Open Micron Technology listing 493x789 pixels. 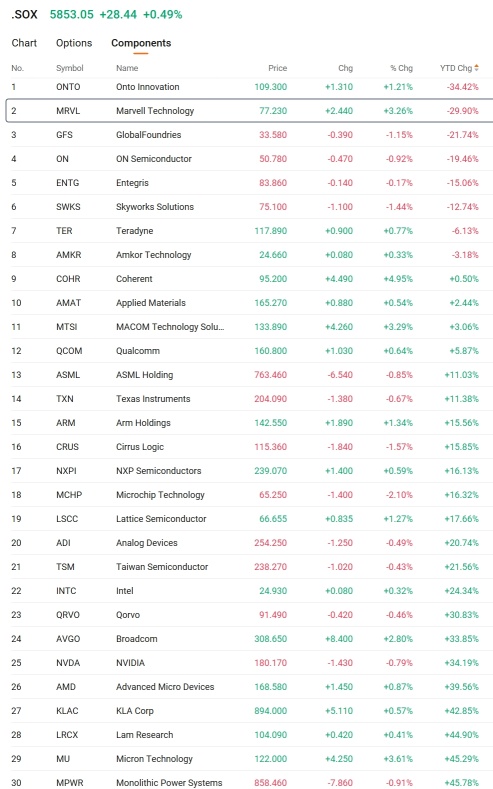[x=154, y=759]
